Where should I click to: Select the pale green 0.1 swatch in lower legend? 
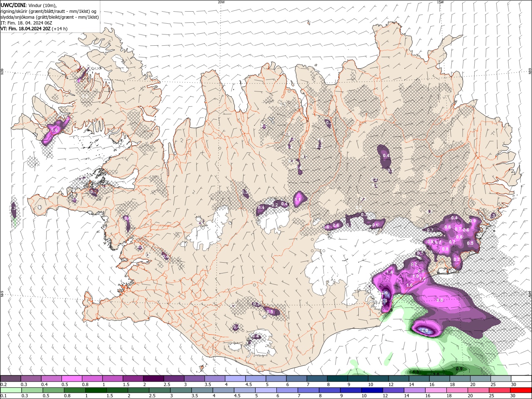pos(11,390)
